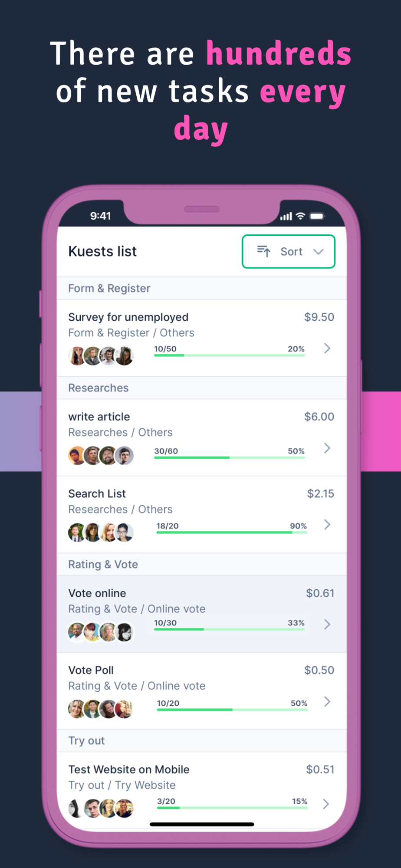Open the write article task

(x=202, y=437)
